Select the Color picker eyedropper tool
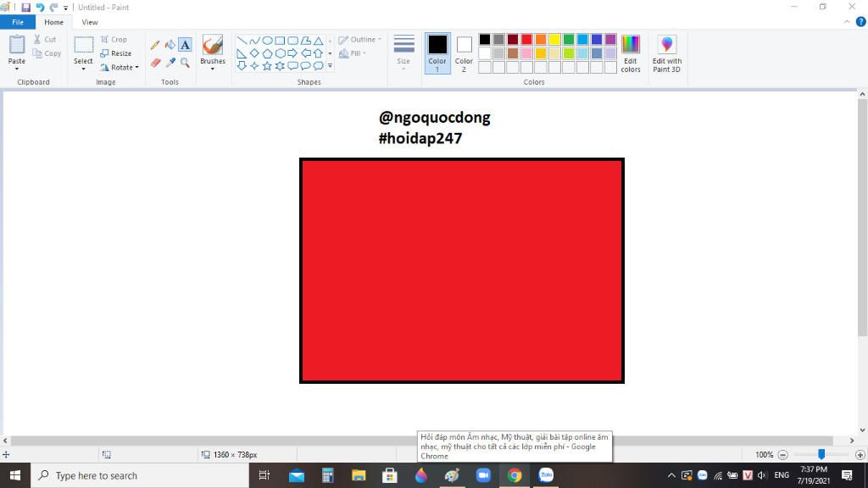Viewport: 868px width, 488px height. (x=170, y=63)
